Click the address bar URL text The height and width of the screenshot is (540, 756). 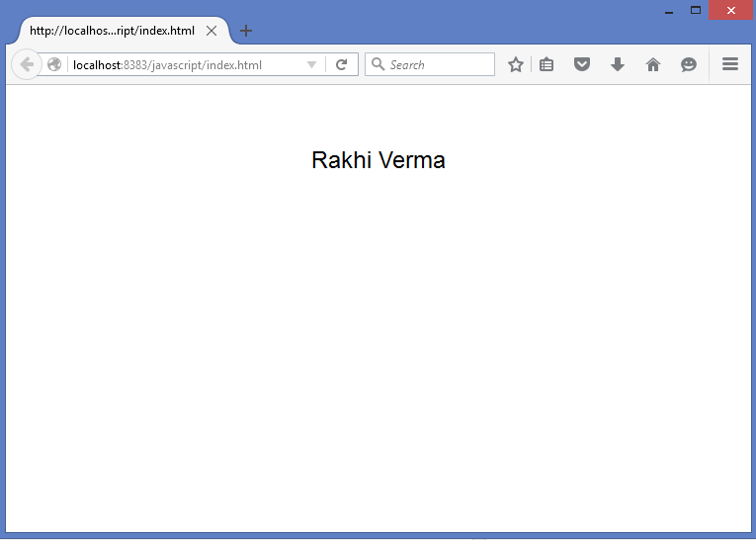(x=167, y=64)
